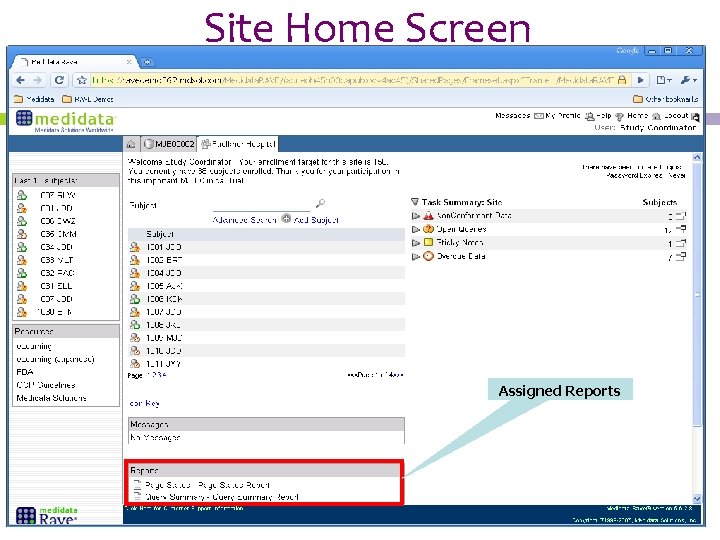
Task: Open the Query Summary Report
Action: point(222,497)
